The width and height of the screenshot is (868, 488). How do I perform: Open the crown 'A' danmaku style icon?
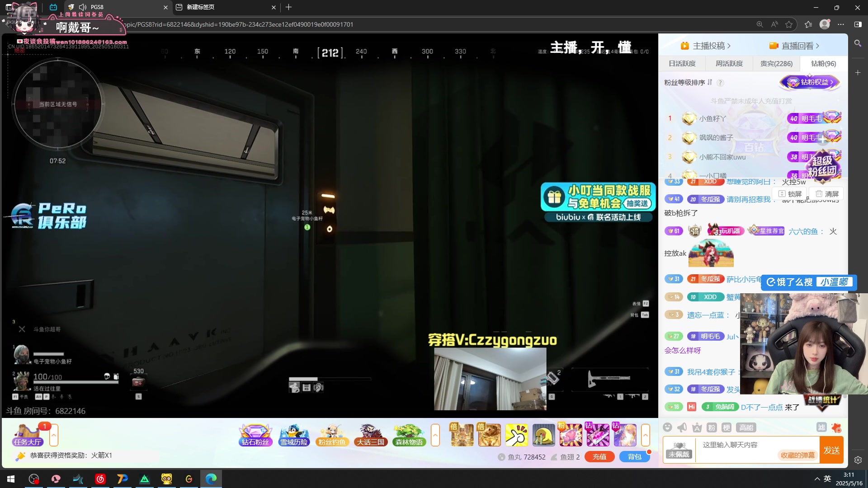click(x=697, y=427)
